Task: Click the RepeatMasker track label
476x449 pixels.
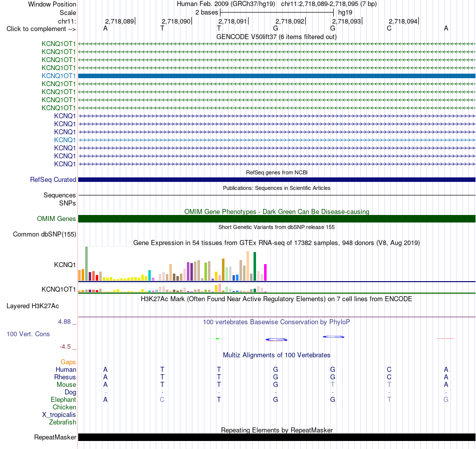Action: (55, 437)
